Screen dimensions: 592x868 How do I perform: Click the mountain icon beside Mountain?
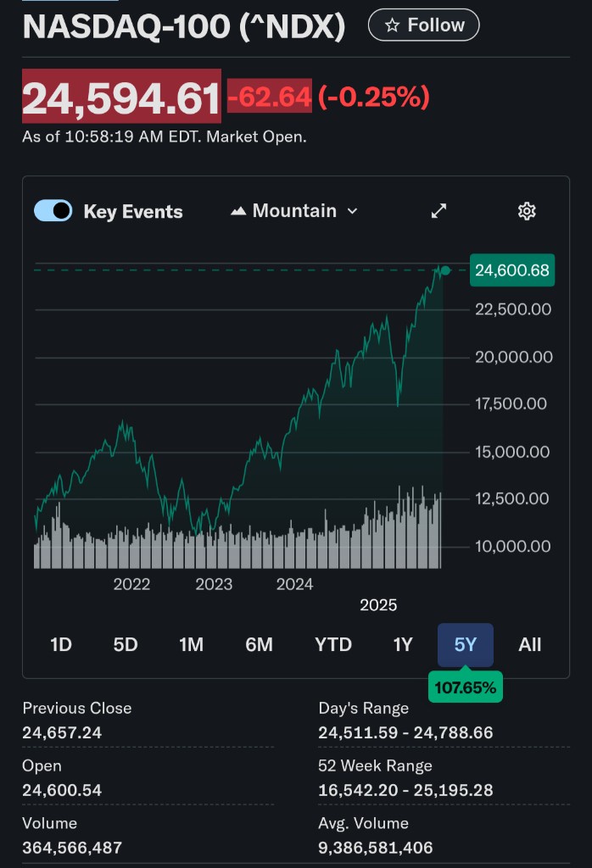(238, 211)
